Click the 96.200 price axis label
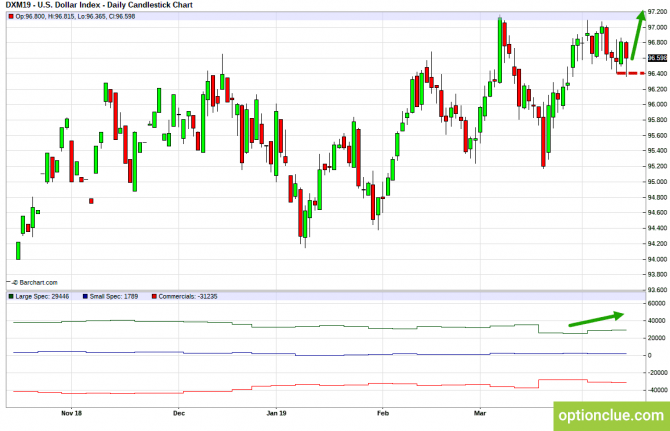Image resolution: width=670 pixels, height=431 pixels. click(x=657, y=89)
